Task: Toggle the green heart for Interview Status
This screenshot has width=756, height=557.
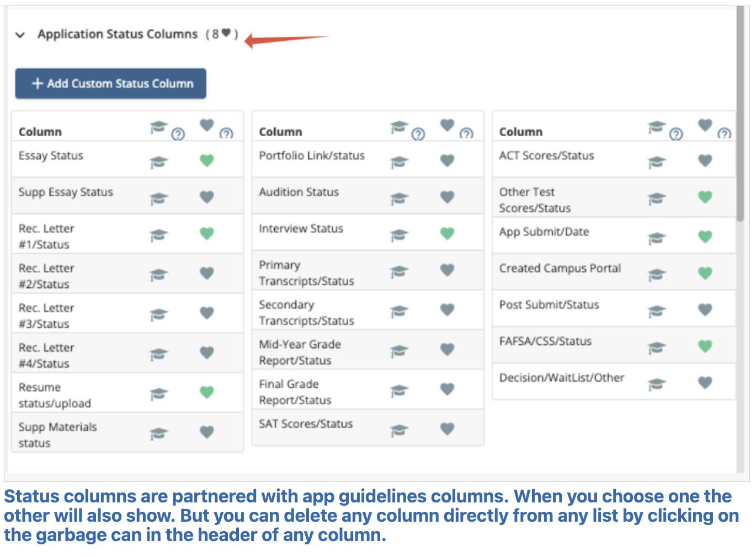Action: click(x=447, y=233)
